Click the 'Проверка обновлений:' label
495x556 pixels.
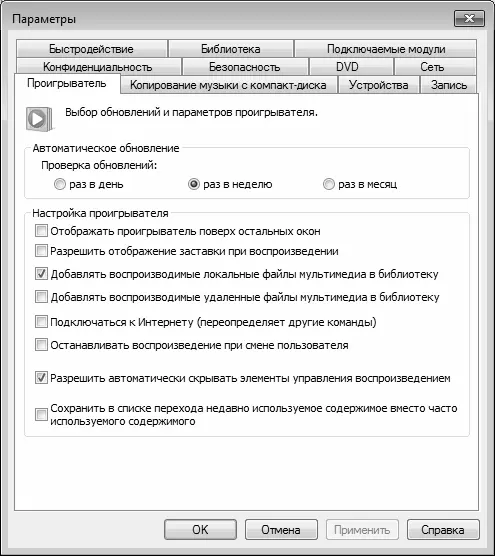coord(99,165)
